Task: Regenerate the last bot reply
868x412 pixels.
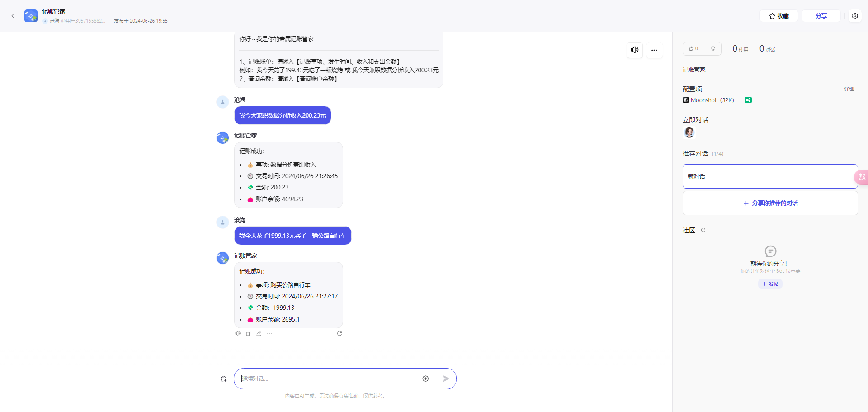Action: tap(340, 333)
